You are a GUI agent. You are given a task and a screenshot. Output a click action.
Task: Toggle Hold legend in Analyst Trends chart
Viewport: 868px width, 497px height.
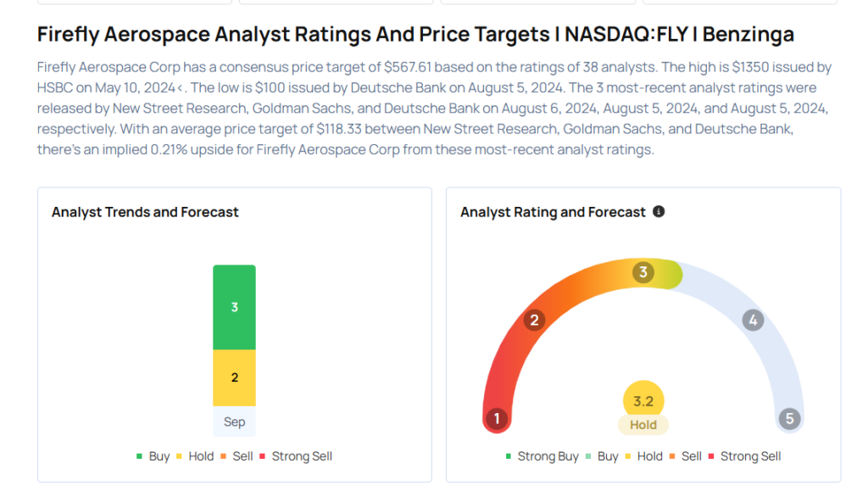click(194, 456)
